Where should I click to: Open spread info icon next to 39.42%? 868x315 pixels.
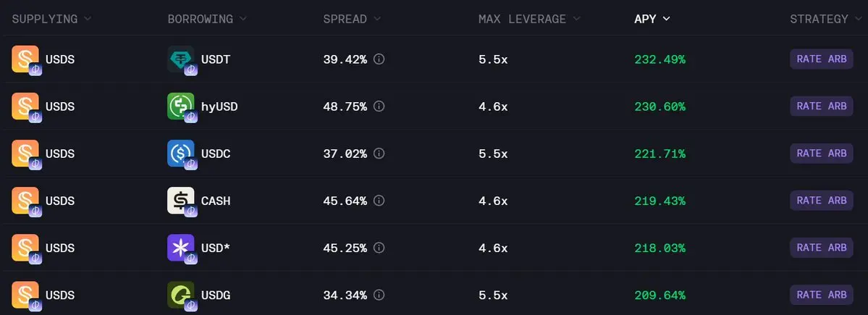[x=379, y=59]
